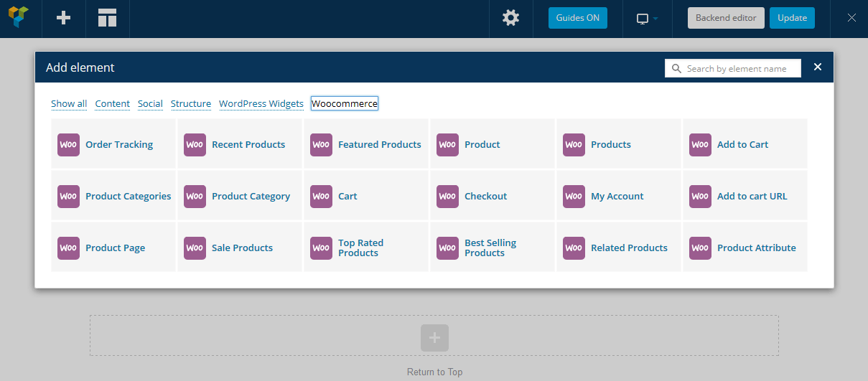
Task: Choose the My Account element label
Action: (617, 196)
